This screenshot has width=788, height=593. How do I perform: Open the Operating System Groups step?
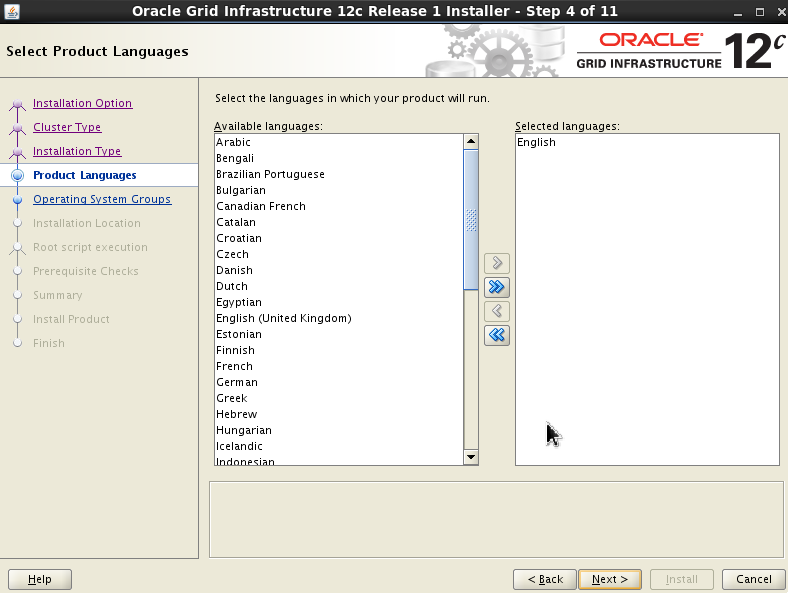tap(102, 200)
